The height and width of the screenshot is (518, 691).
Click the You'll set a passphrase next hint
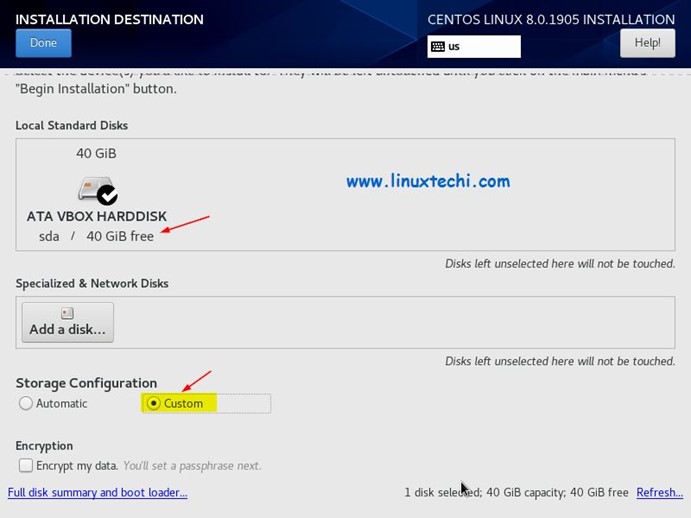(x=192, y=466)
